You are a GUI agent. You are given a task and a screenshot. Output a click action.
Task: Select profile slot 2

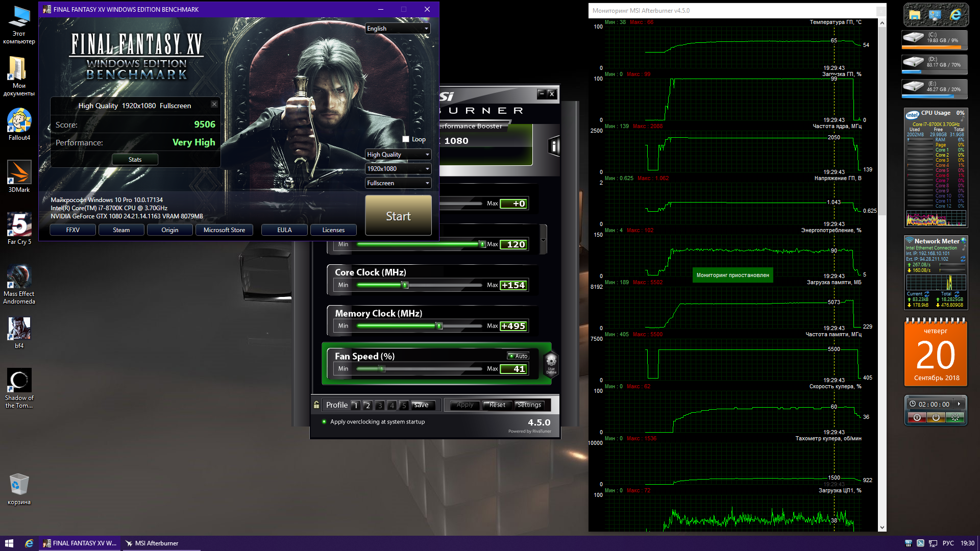click(x=367, y=405)
